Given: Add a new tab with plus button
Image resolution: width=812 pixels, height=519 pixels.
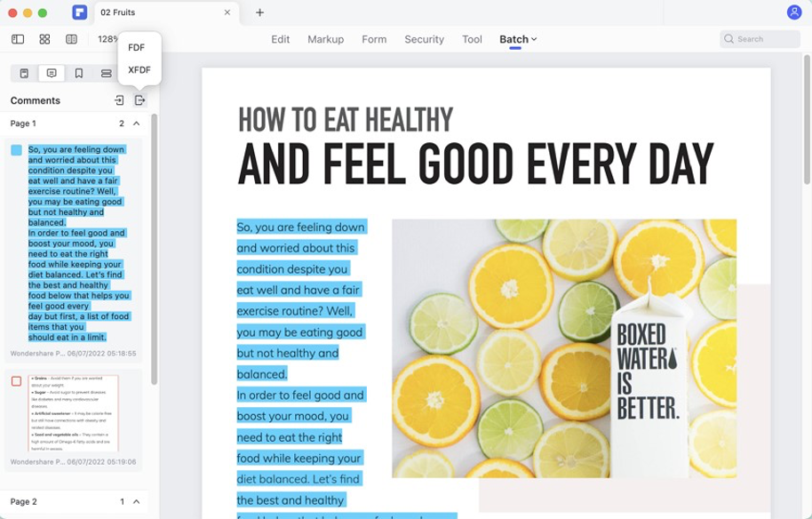Looking at the screenshot, I should point(259,12).
